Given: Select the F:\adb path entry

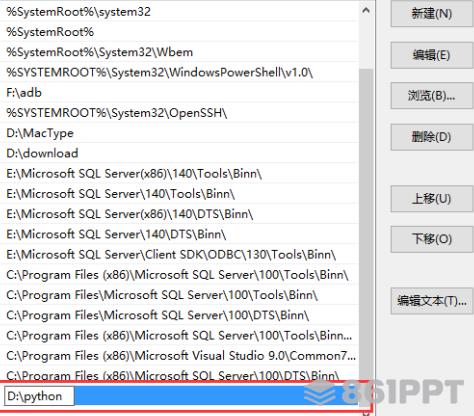Looking at the screenshot, I should [179, 92].
